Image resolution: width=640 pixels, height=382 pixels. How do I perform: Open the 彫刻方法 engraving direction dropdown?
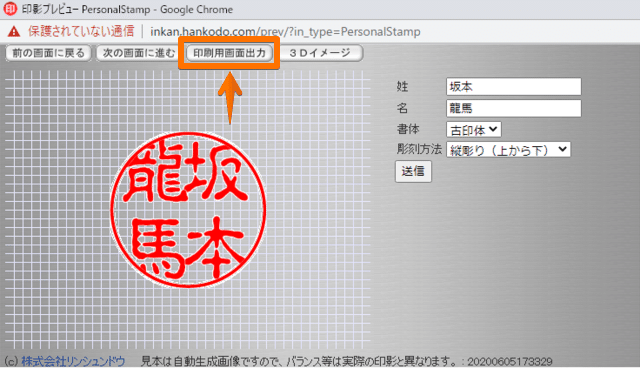point(508,150)
